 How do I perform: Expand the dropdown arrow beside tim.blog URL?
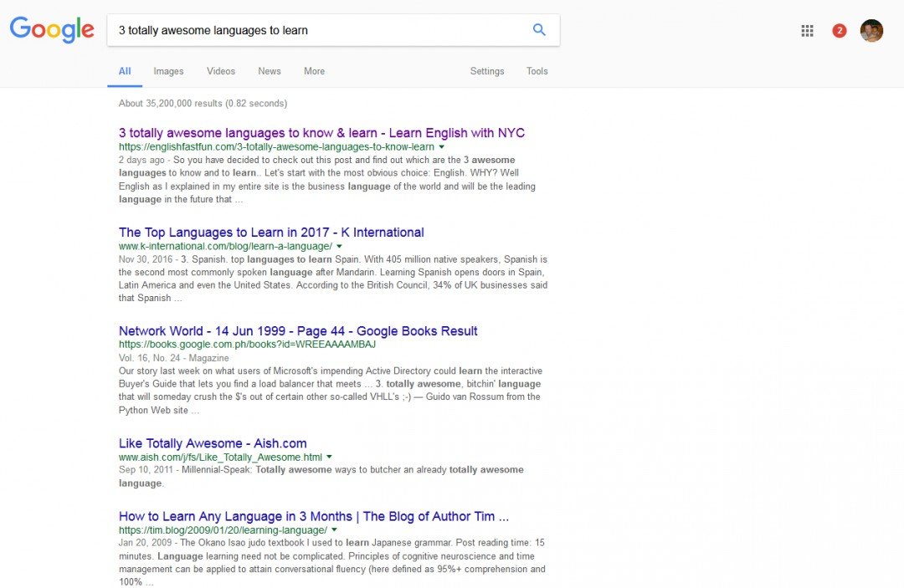334,530
